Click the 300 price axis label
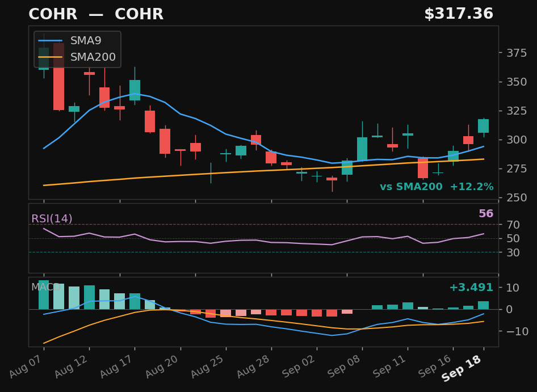Image resolution: width=537 pixels, height=392 pixels. tap(517, 140)
